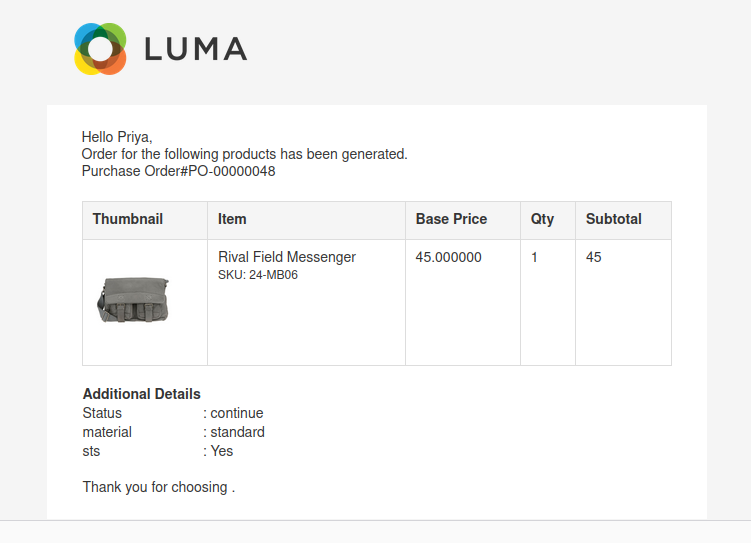Click the Status continue value
This screenshot has width=751, height=543.
236,413
